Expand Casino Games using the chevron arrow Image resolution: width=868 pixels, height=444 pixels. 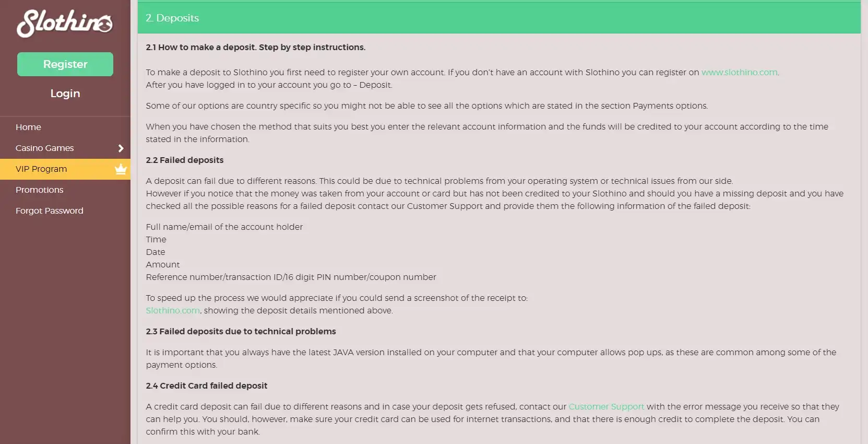point(121,148)
